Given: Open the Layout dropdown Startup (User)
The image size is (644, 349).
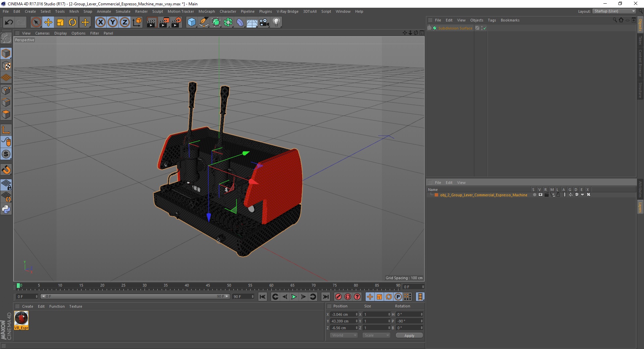Looking at the screenshot, I should (614, 11).
